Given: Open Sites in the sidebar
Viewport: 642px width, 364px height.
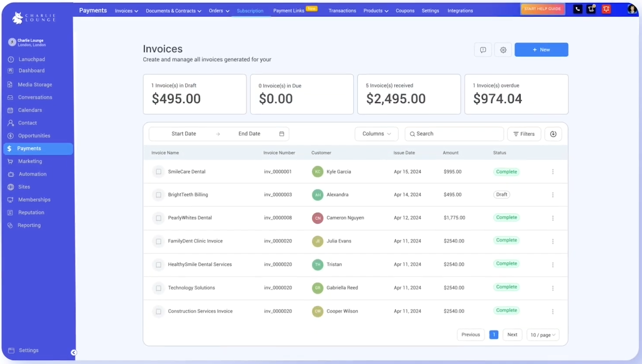Looking at the screenshot, I should (x=24, y=187).
